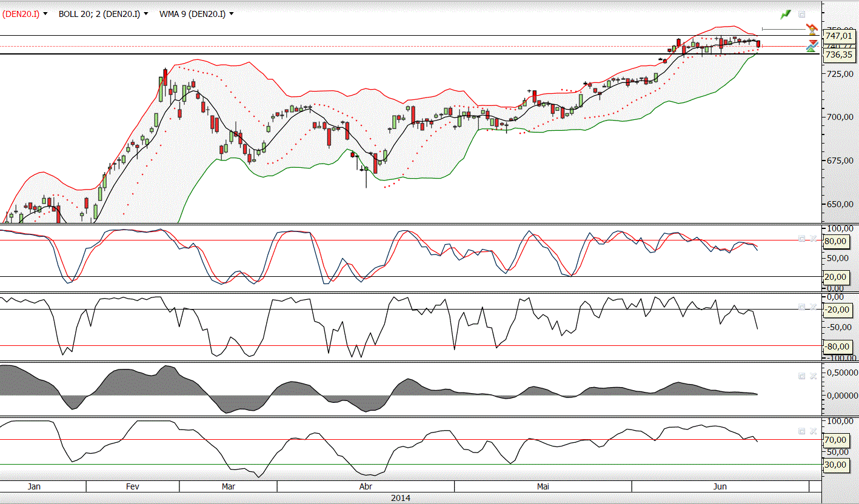Close the Williams %R panel with -80,00 level
The width and height of the screenshot is (859, 504).
(x=814, y=307)
